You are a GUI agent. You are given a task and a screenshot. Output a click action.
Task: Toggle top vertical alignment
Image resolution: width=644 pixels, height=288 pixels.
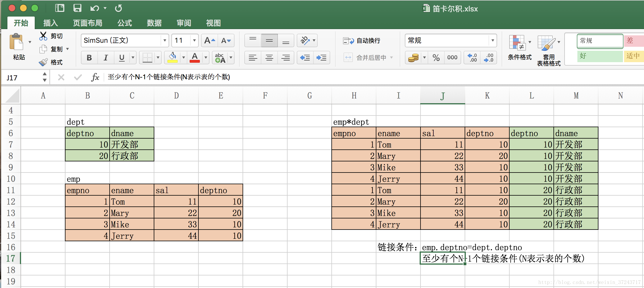point(253,40)
